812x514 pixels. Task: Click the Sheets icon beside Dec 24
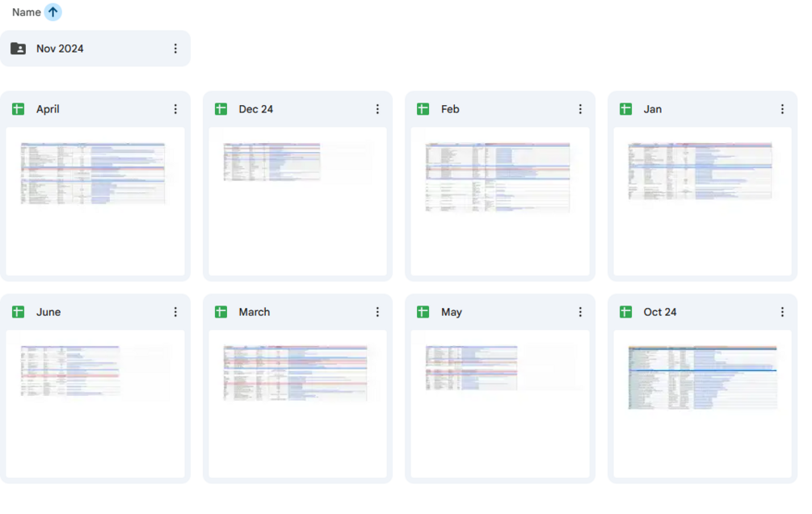pyautogui.click(x=221, y=109)
